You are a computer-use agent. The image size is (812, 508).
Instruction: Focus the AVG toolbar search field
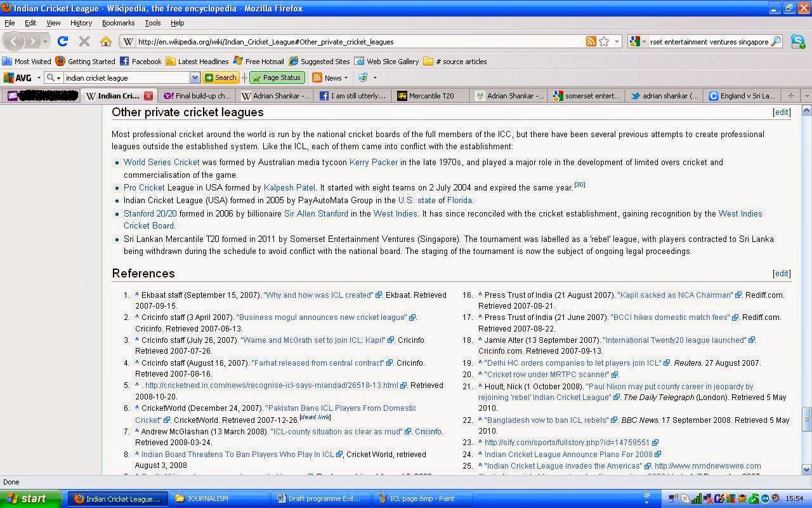click(x=126, y=77)
